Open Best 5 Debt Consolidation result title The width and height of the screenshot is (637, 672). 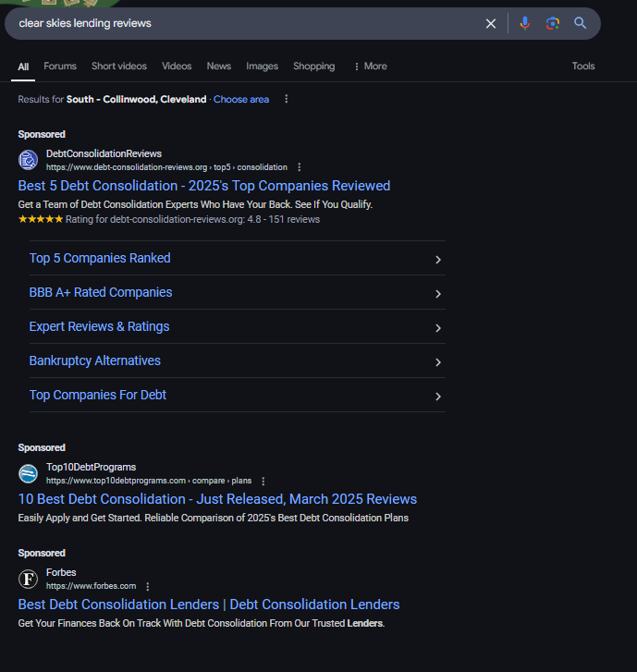(204, 186)
